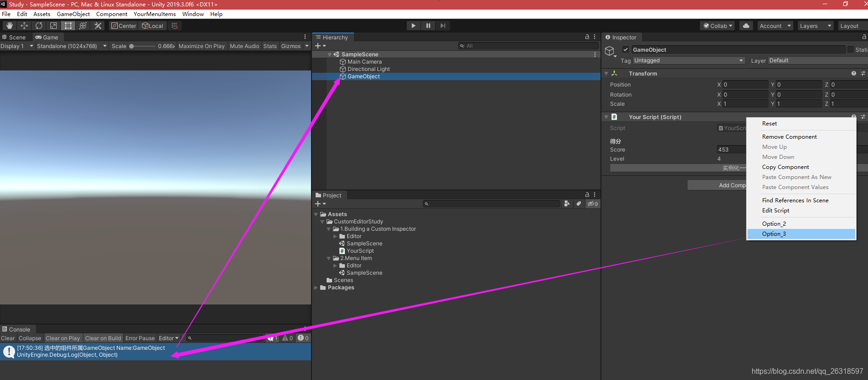
Task: Open custom editor tools icon
Action: 98,26
